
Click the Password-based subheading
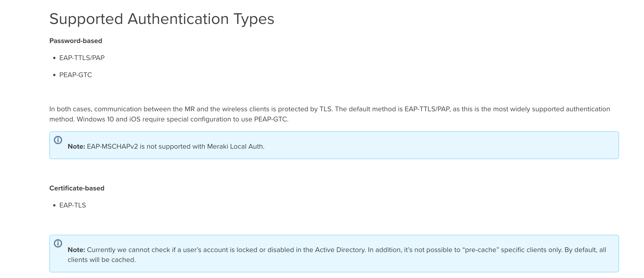pyautogui.click(x=76, y=41)
